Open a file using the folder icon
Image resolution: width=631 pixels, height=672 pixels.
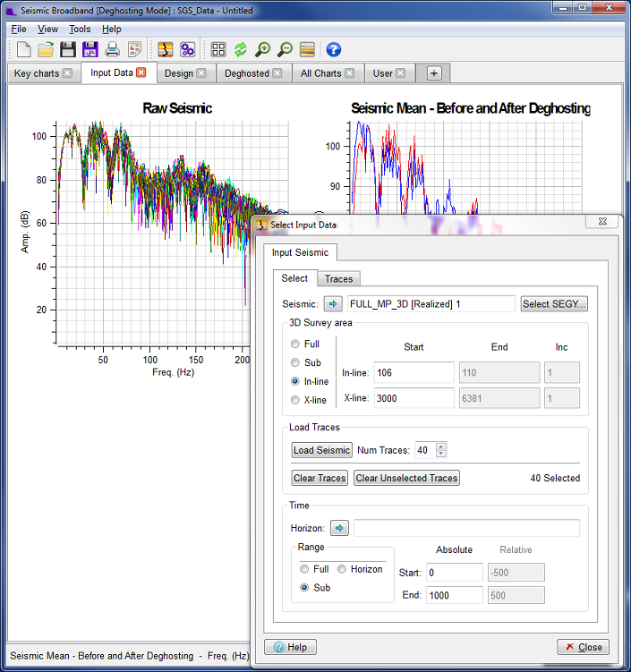coord(46,49)
